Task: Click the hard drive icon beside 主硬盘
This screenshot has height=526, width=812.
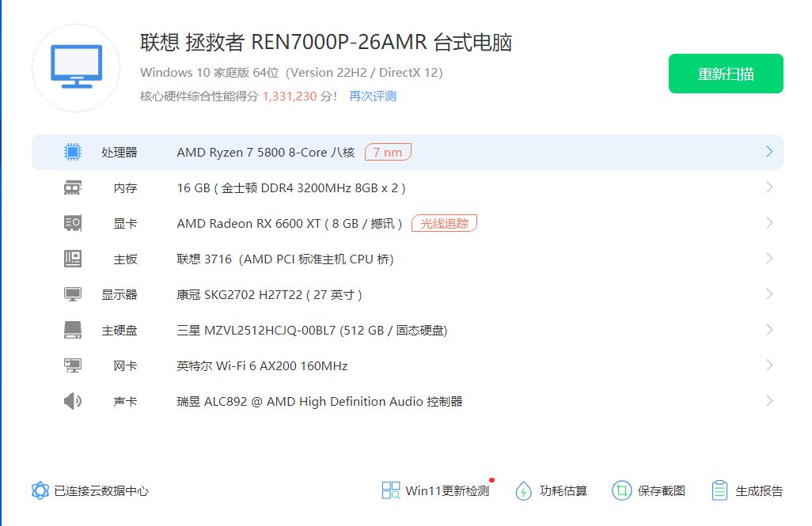Action: (x=73, y=330)
